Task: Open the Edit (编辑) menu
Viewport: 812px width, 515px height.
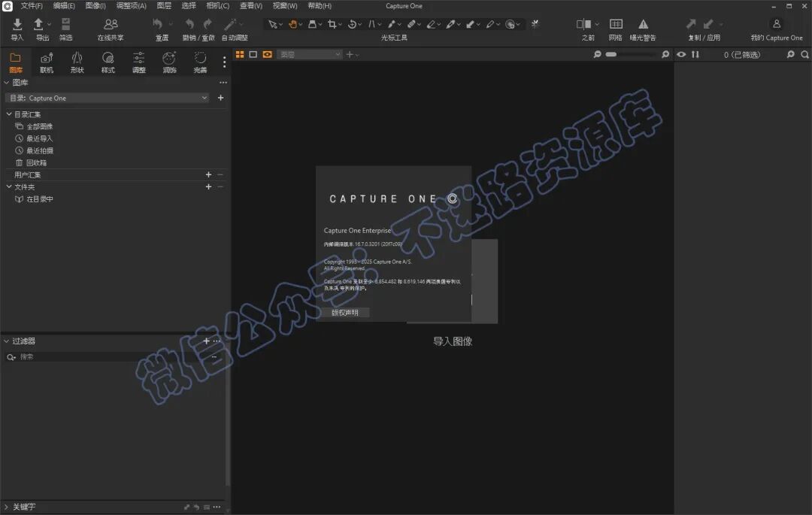Action: point(64,6)
